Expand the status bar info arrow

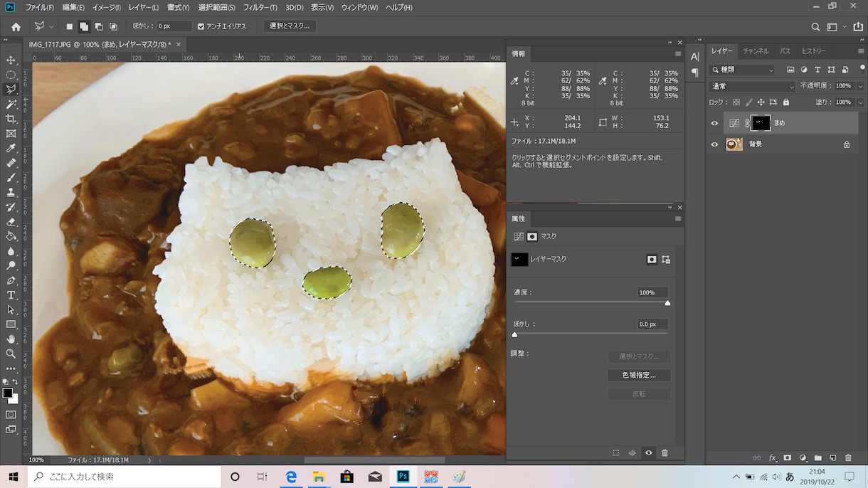(149, 460)
